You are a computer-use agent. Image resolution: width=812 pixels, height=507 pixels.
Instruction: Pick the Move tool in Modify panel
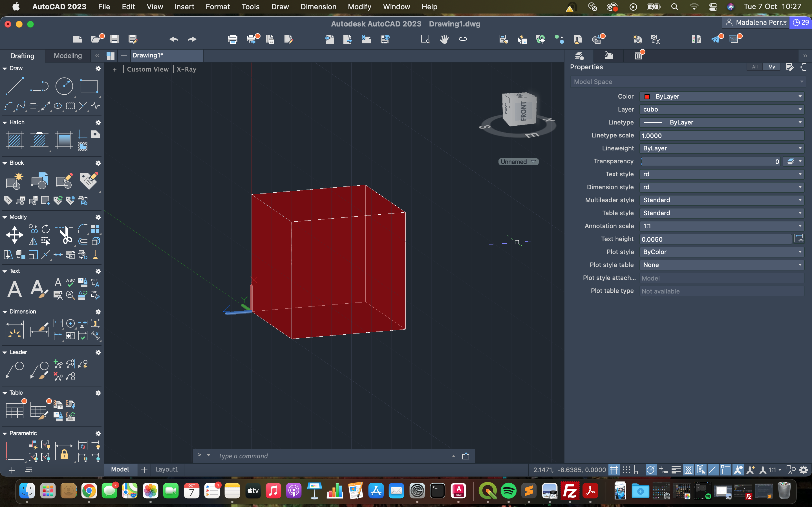(15, 234)
